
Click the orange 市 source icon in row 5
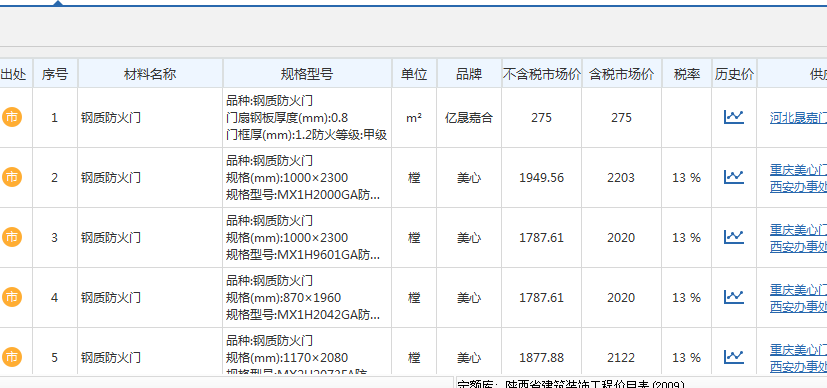pyautogui.click(x=12, y=358)
